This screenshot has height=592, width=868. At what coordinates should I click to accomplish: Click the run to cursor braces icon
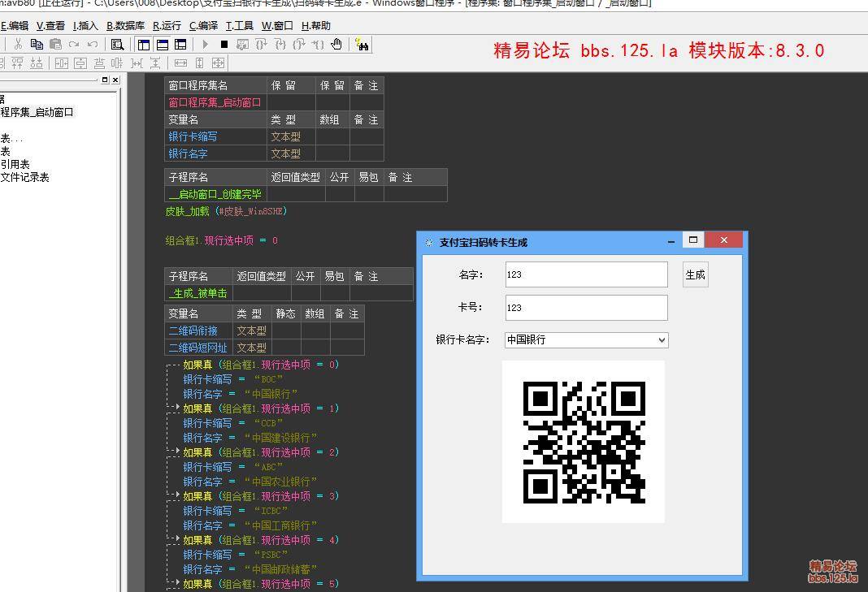318,45
